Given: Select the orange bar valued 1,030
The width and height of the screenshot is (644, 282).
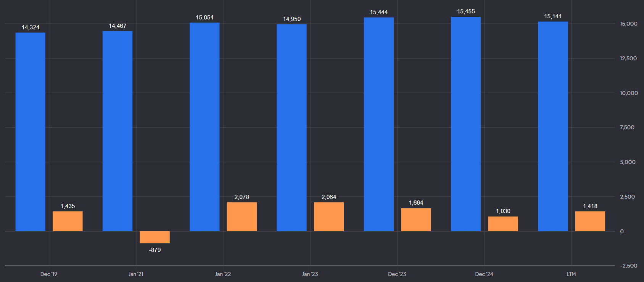Looking at the screenshot, I should tap(503, 224).
